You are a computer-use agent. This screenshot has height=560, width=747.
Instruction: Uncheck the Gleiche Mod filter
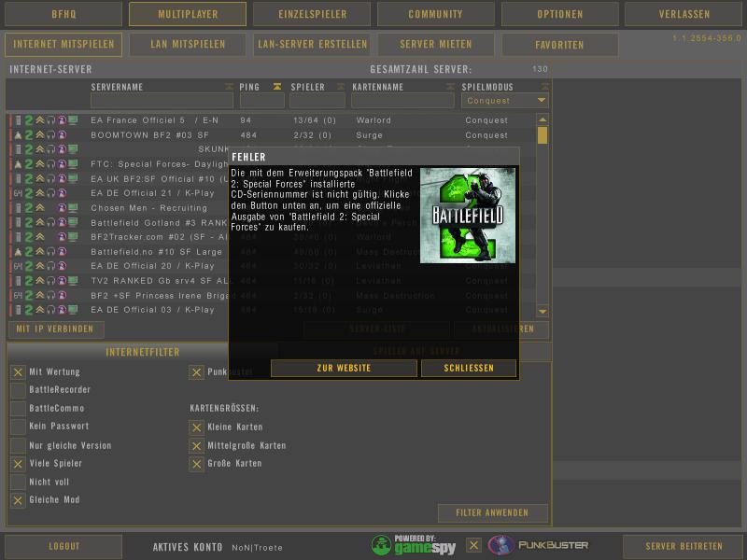coord(18,500)
